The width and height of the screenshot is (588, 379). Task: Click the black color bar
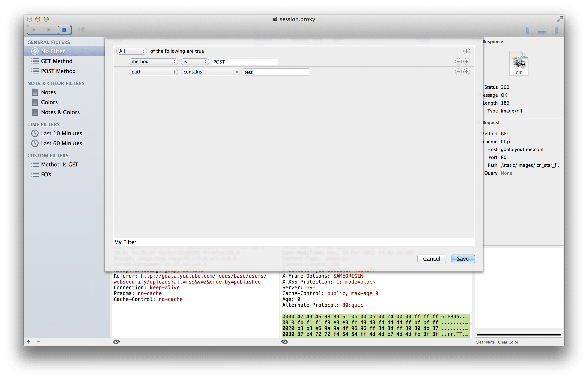(x=519, y=335)
